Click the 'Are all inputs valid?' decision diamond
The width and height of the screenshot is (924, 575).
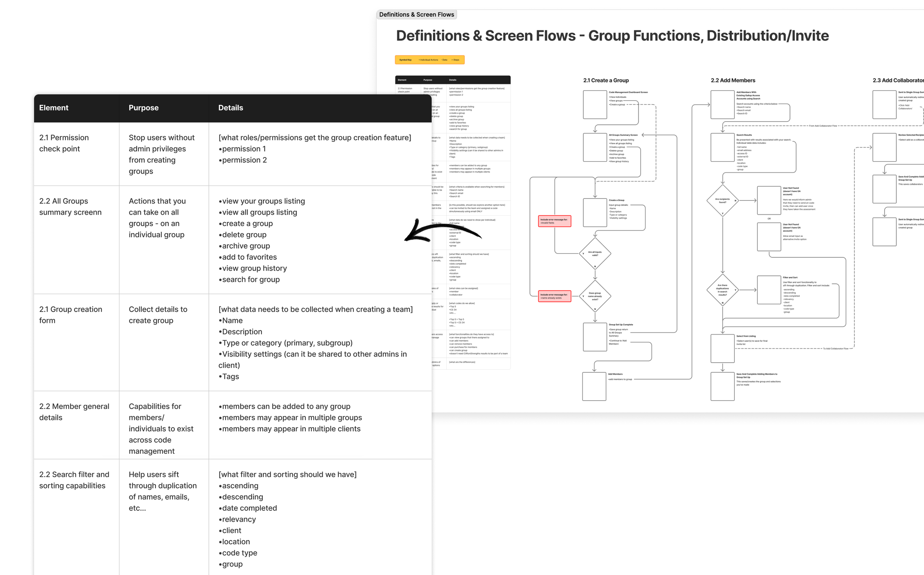595,253
